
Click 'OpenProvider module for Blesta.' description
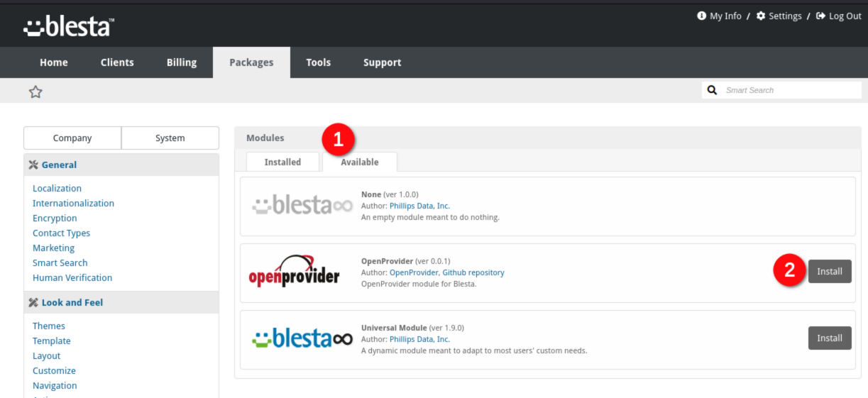419,284
